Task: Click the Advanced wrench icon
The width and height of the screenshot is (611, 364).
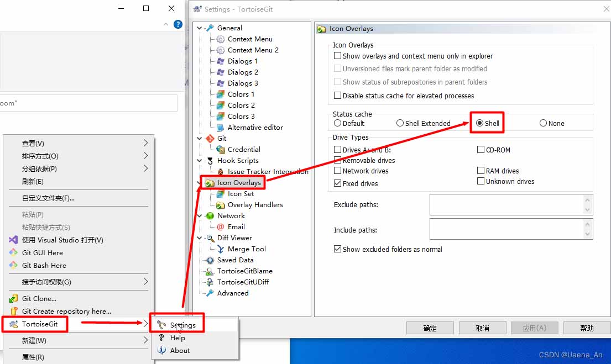Action: pyautogui.click(x=210, y=293)
